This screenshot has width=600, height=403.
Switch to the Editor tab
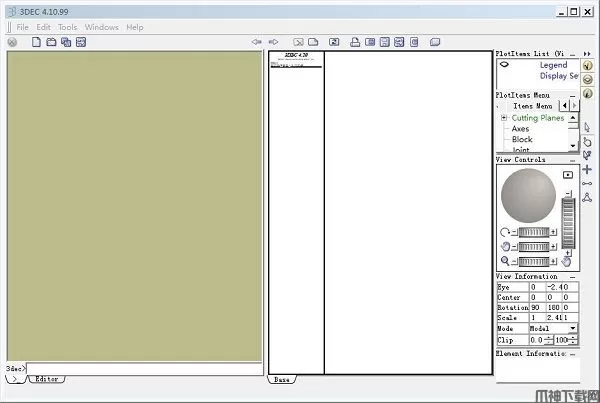pos(44,380)
